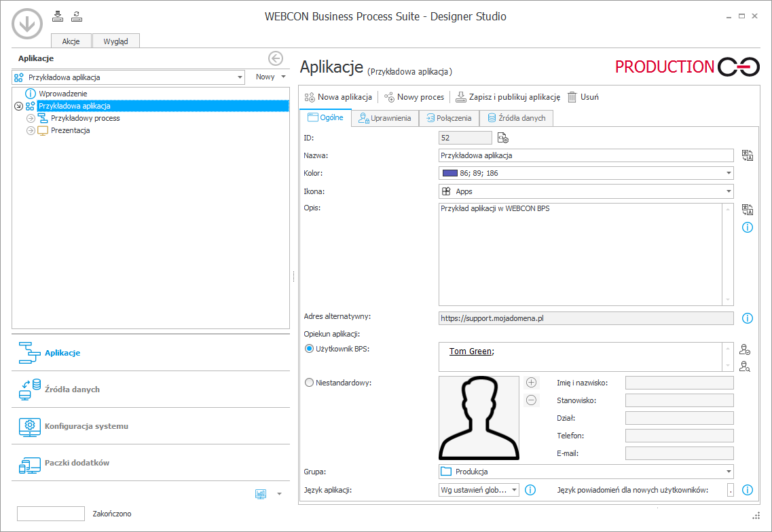
Task: Collapse the Przykładowa aplikacja tree node
Action: click(19, 106)
